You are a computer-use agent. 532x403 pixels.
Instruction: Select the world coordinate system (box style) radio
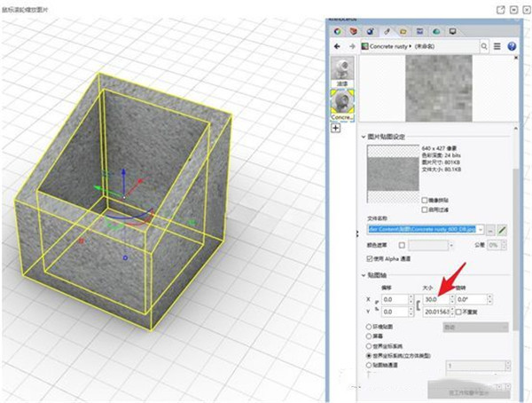click(x=369, y=356)
